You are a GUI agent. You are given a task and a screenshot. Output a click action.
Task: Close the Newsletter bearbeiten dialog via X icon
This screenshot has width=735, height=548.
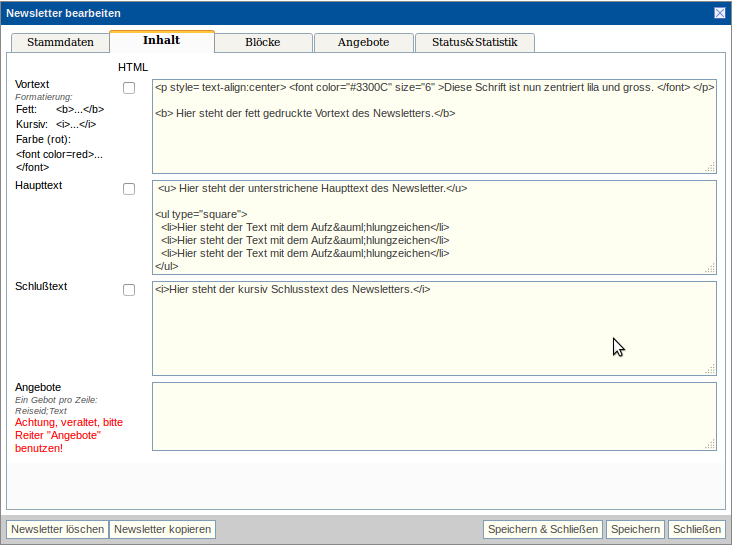coord(719,13)
